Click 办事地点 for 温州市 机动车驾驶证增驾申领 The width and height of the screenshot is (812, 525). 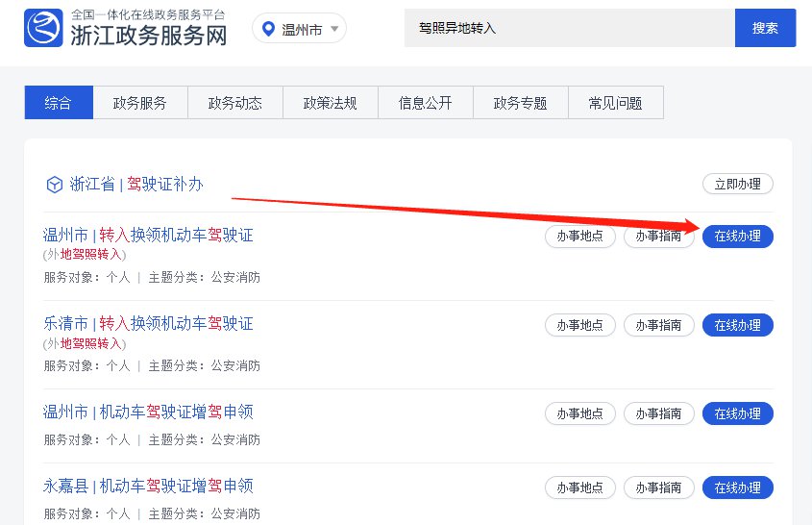click(x=580, y=413)
